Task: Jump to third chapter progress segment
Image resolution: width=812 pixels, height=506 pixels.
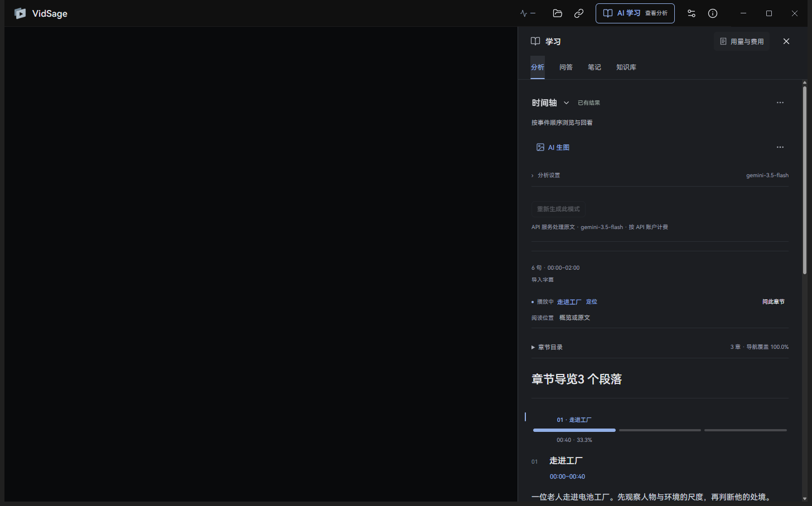Action: tap(746, 430)
